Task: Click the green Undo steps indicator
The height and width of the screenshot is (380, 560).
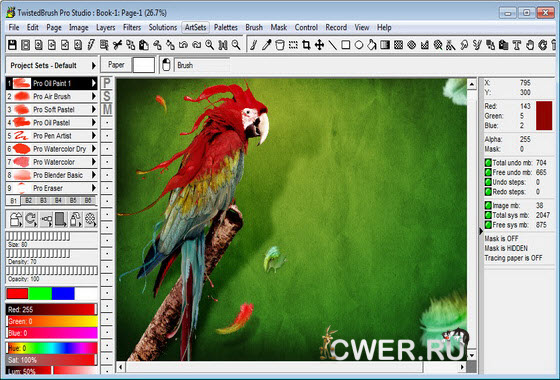Action: [x=488, y=182]
